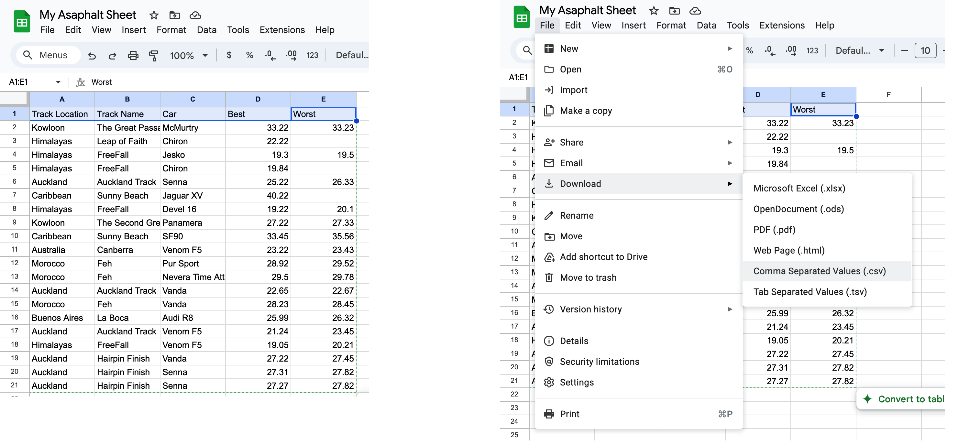Choose Make a copy from the File menu
980x445 pixels.
(586, 111)
